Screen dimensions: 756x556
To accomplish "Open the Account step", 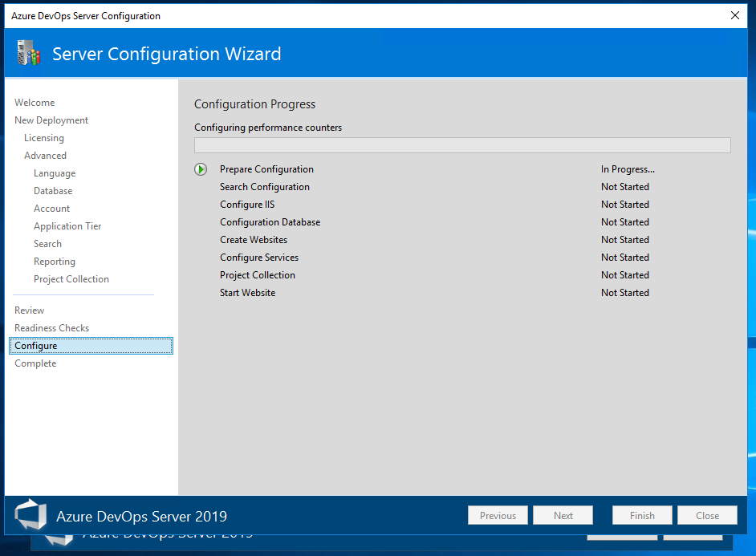I will tap(51, 209).
